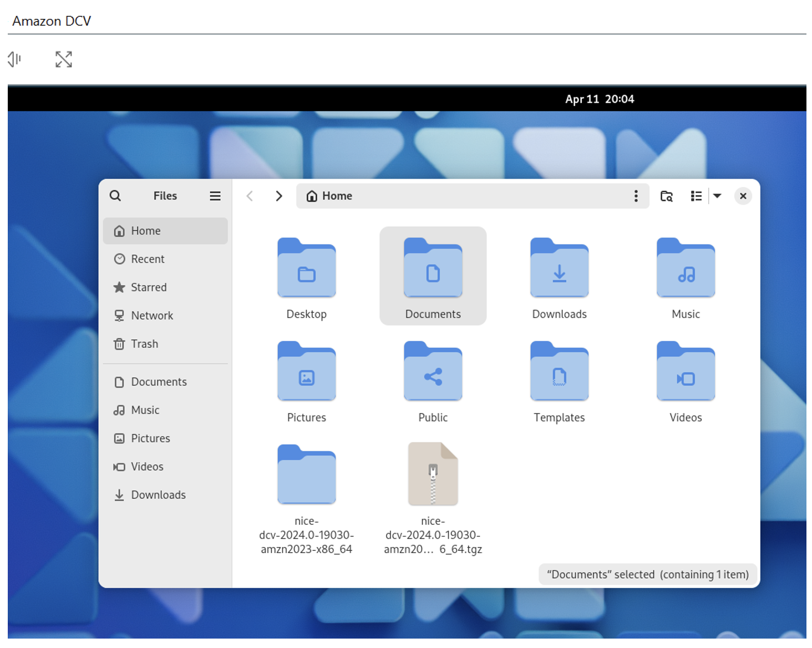Open Trash in the sidebar

[165, 344]
